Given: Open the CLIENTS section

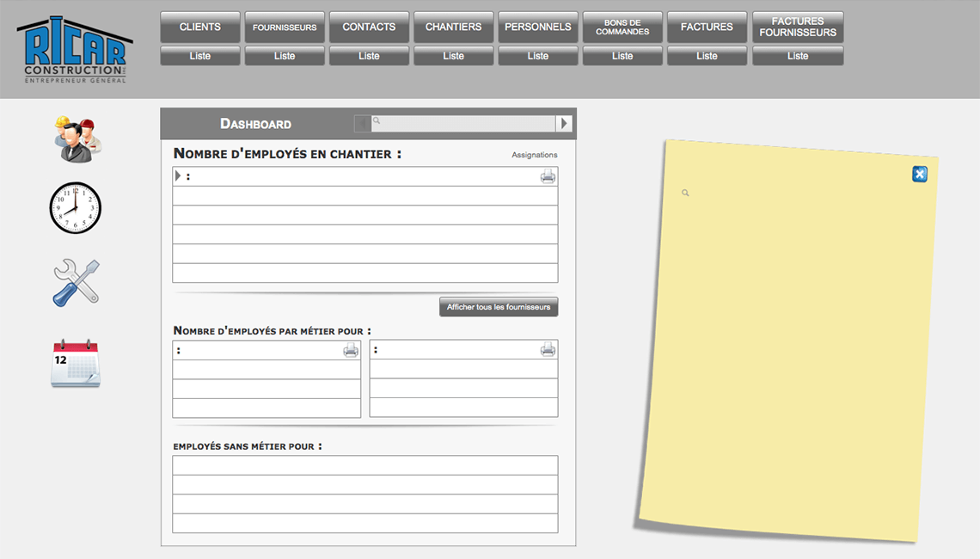Looking at the screenshot, I should [x=200, y=27].
